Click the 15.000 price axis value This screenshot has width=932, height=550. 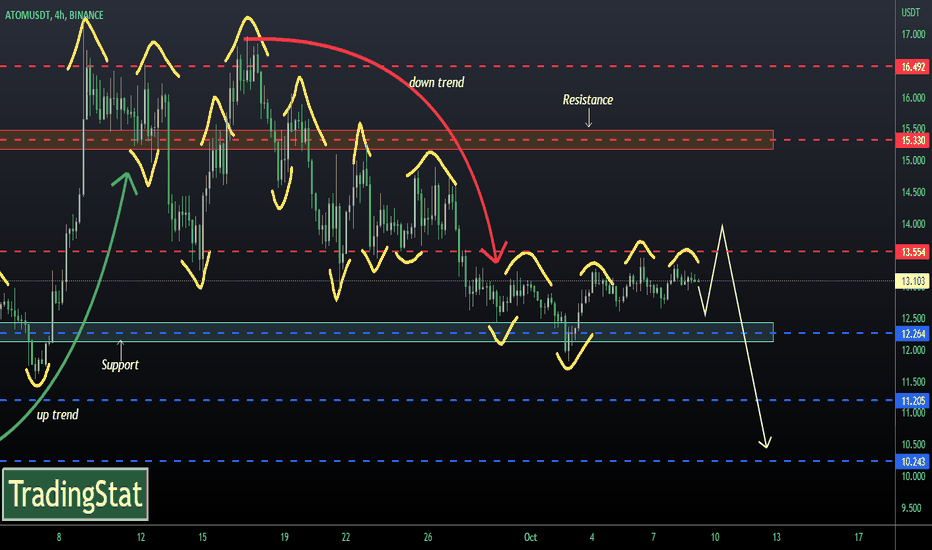coord(913,161)
